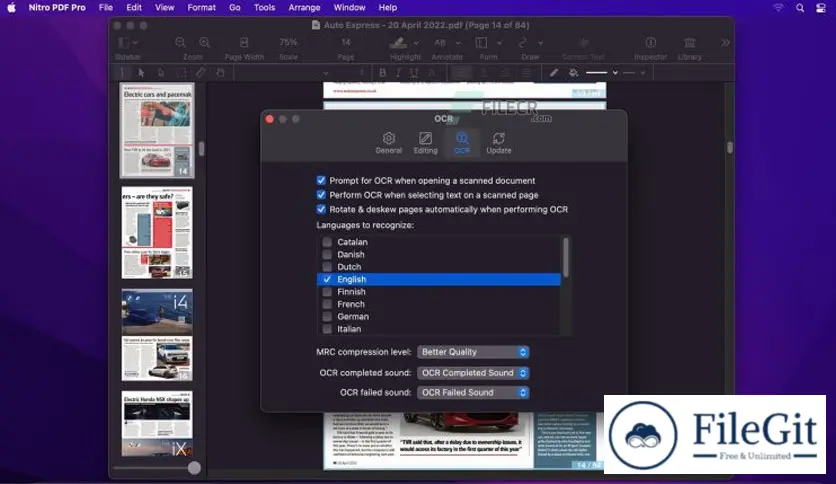
Task: Fit document to Page Width
Action: point(244,43)
